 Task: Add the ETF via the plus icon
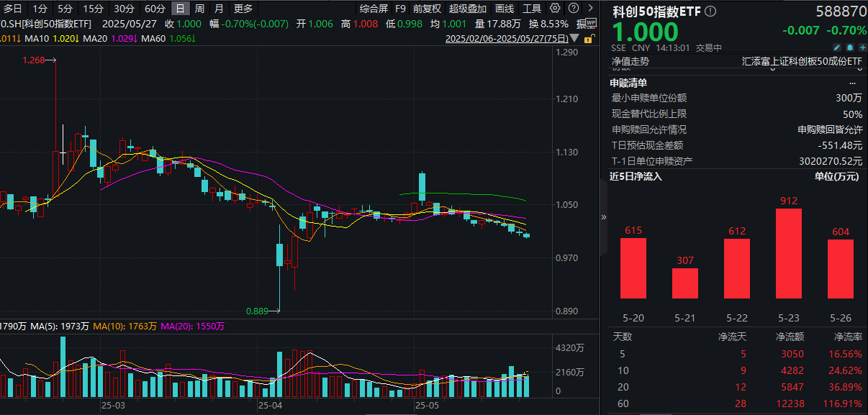(863, 47)
